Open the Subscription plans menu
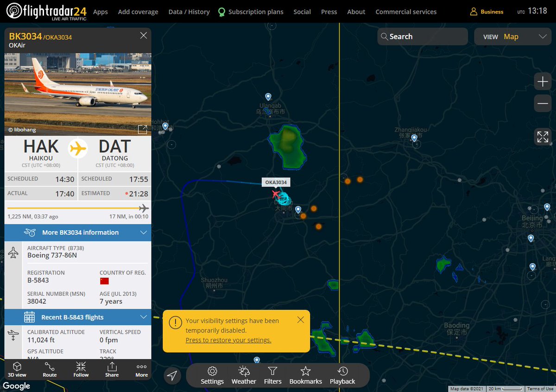The height and width of the screenshot is (392, 556). (x=255, y=12)
